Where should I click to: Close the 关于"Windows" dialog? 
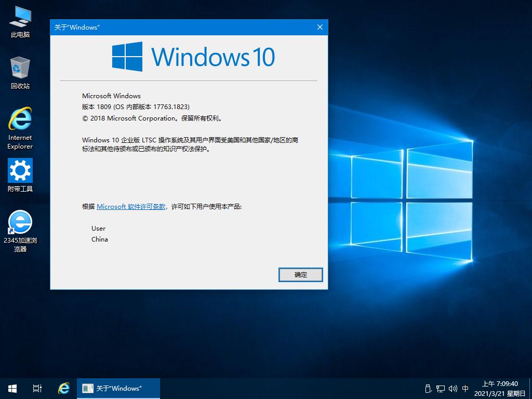320,27
